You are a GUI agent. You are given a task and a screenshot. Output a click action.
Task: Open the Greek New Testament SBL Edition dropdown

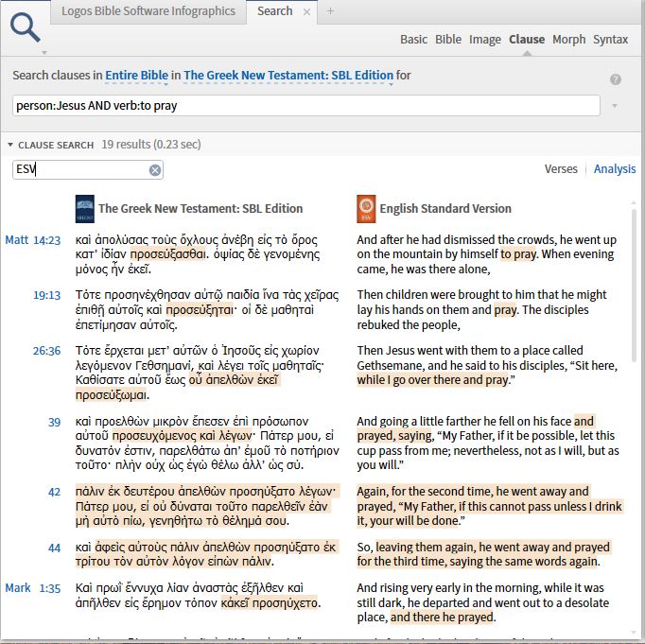tap(288, 76)
